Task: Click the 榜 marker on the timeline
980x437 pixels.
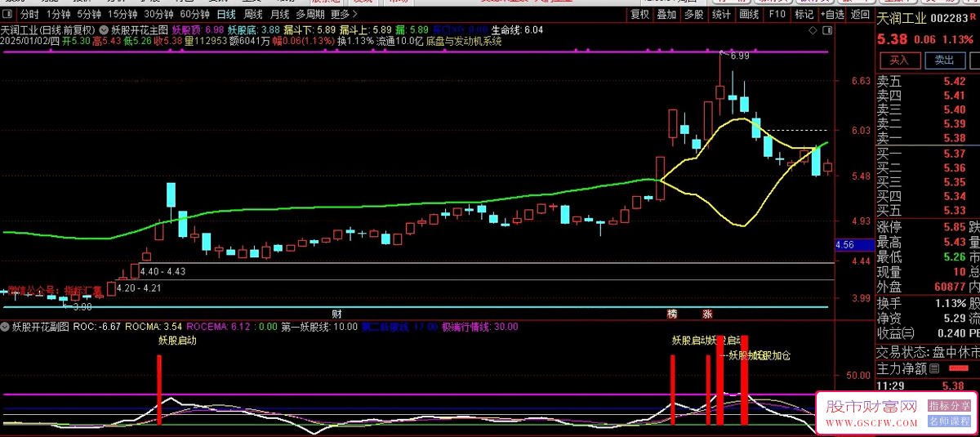Action: click(672, 314)
